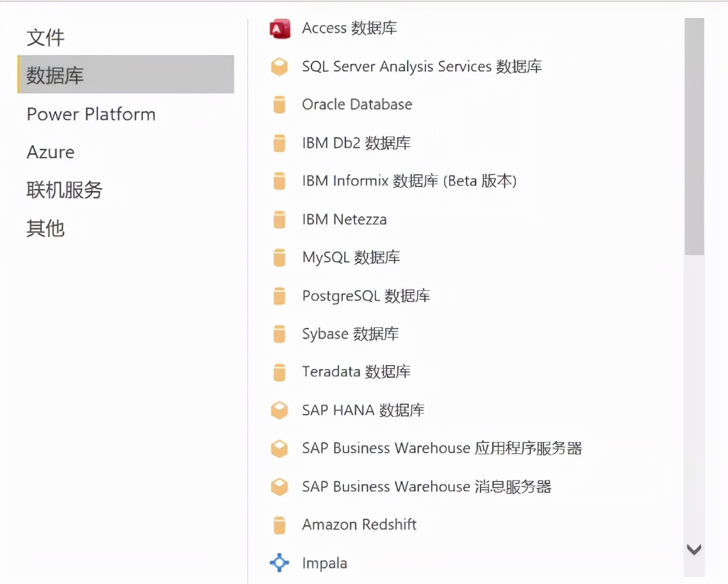Select SAP Business Warehouse 消息服务器 text
The image size is (728, 584).
pos(426,487)
